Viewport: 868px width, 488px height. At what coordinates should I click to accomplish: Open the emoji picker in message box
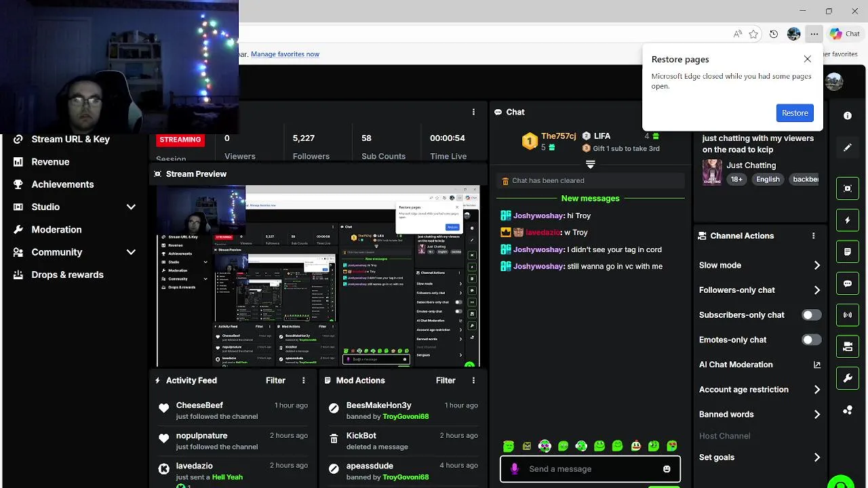[x=667, y=469]
